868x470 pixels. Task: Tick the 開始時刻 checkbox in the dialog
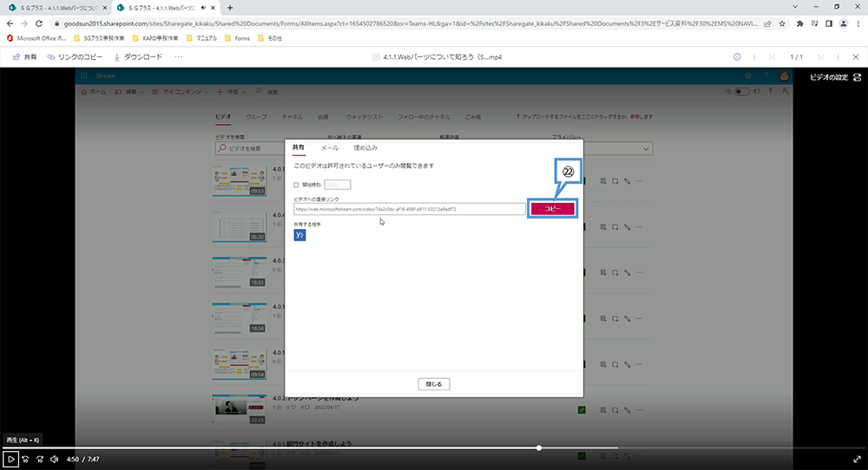coord(296,185)
